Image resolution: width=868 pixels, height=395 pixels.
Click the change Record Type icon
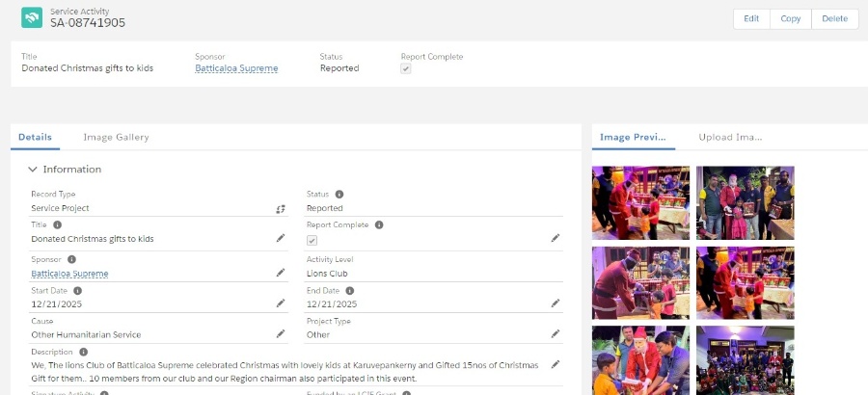click(x=281, y=208)
